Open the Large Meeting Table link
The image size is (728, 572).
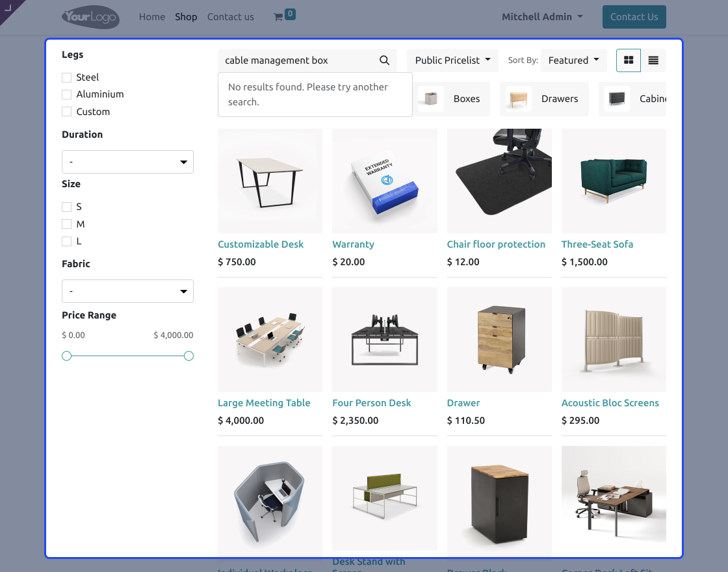264,403
